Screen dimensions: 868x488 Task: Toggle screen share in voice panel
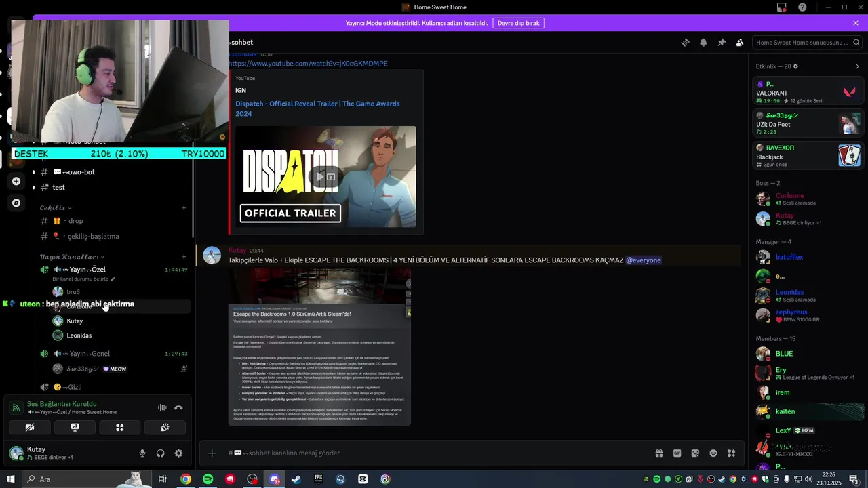[75, 428]
